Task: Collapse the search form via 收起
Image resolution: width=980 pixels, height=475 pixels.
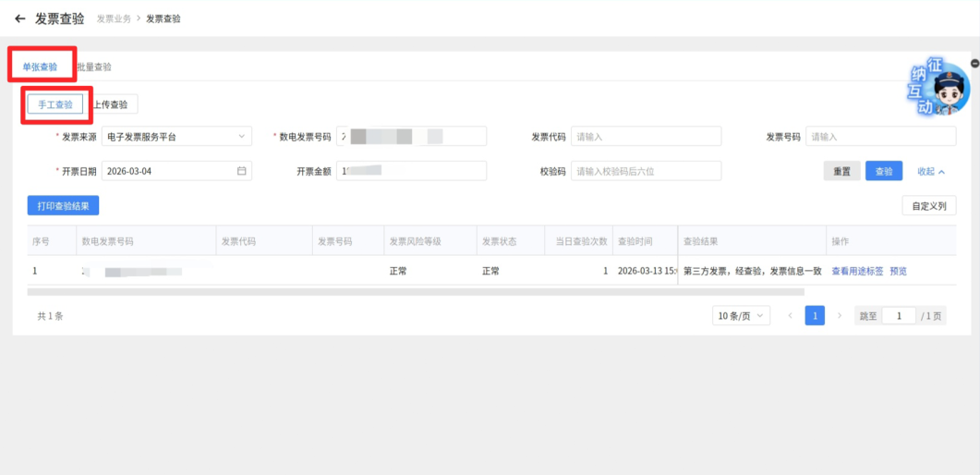Action: pos(931,171)
